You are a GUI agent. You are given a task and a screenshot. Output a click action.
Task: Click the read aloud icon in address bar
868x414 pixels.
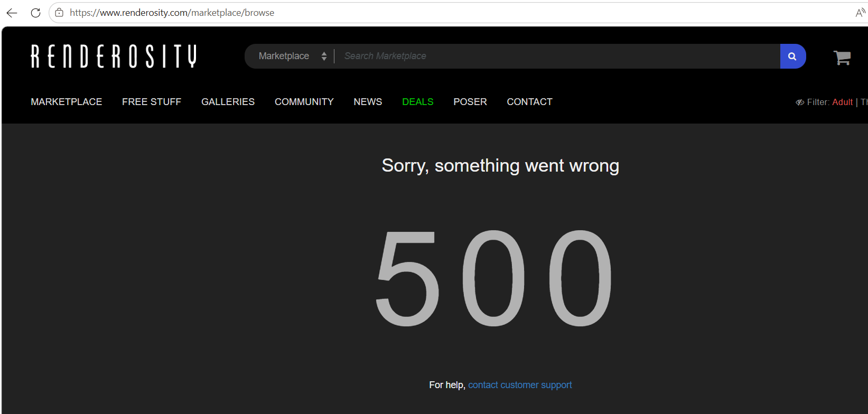(x=861, y=13)
